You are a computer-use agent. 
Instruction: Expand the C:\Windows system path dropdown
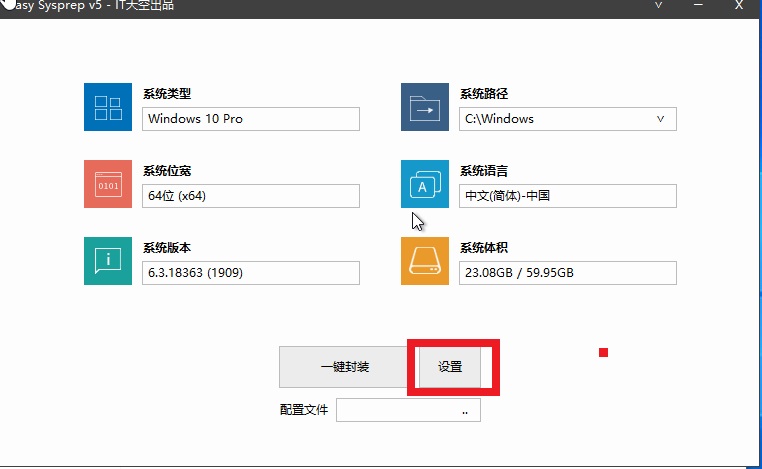tap(660, 119)
